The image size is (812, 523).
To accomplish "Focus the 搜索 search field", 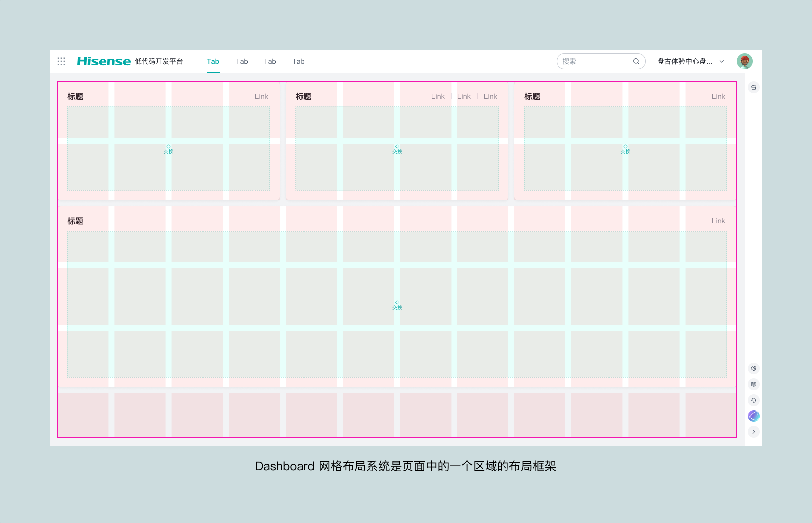I will click(601, 61).
